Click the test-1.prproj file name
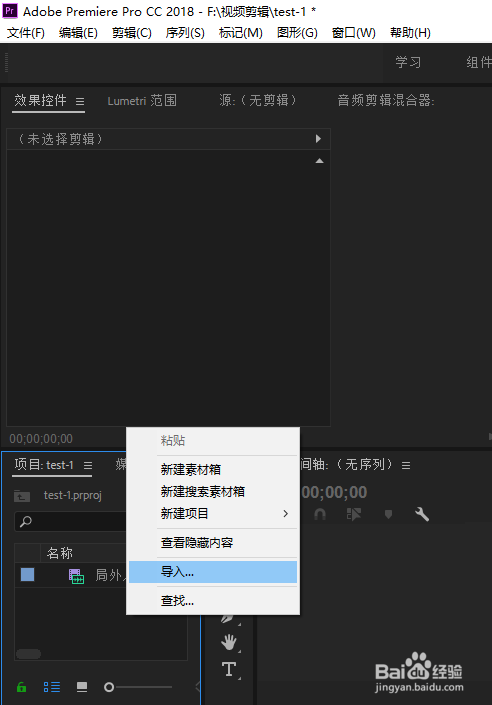492x705 pixels. (72, 495)
